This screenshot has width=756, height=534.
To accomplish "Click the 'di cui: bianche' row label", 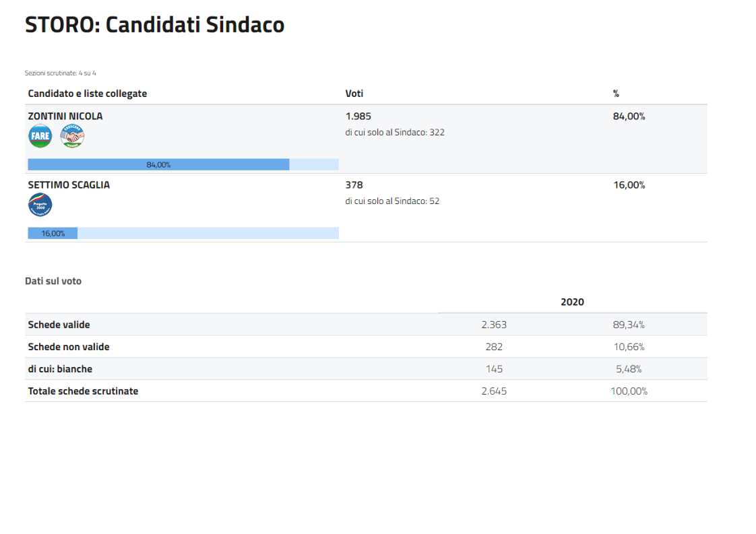I will tap(60, 369).
